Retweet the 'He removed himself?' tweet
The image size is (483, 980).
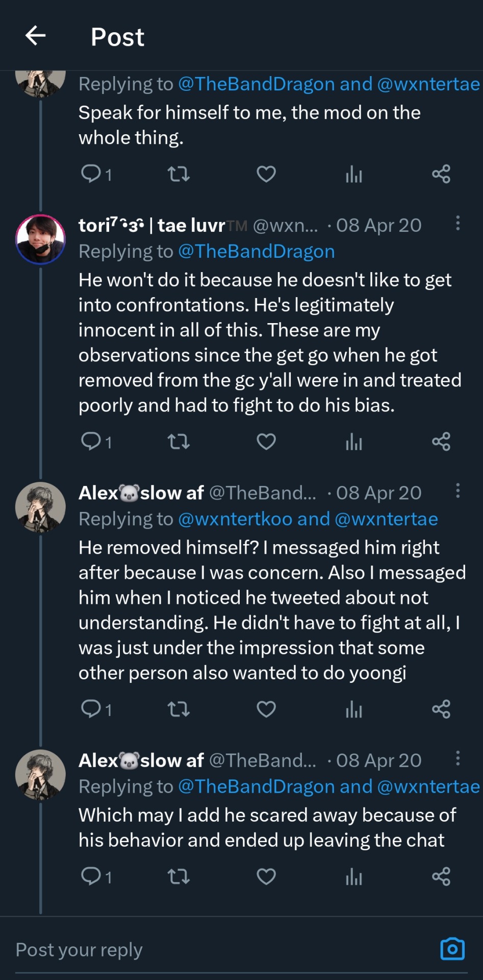179,709
